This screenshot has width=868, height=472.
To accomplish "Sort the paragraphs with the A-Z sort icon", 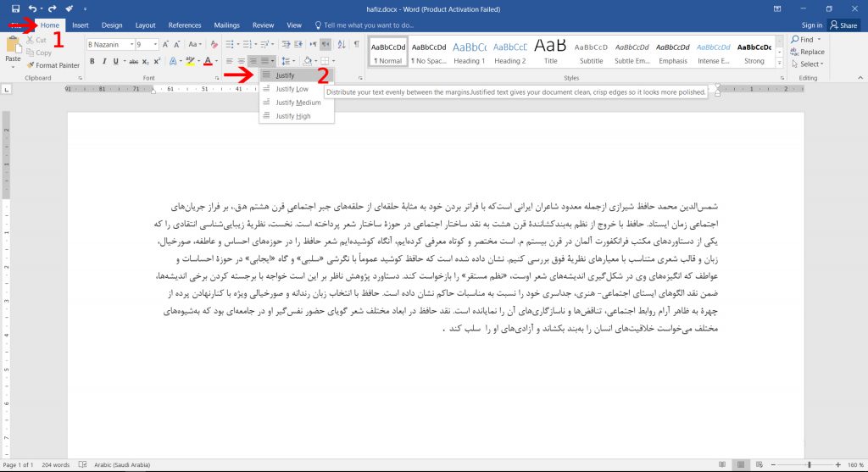I will tap(342, 44).
